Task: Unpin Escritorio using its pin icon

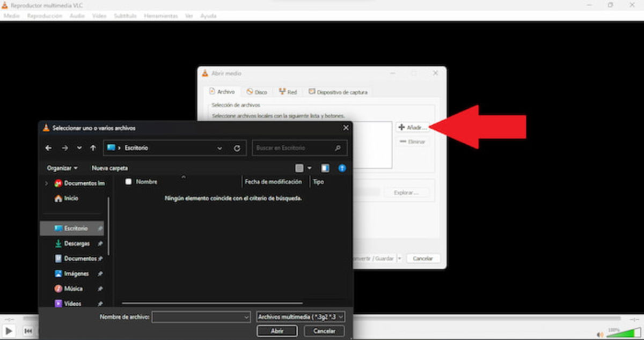Action: point(100,228)
